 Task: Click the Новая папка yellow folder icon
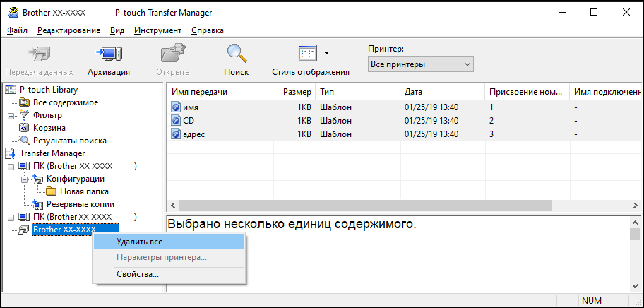tap(51, 191)
